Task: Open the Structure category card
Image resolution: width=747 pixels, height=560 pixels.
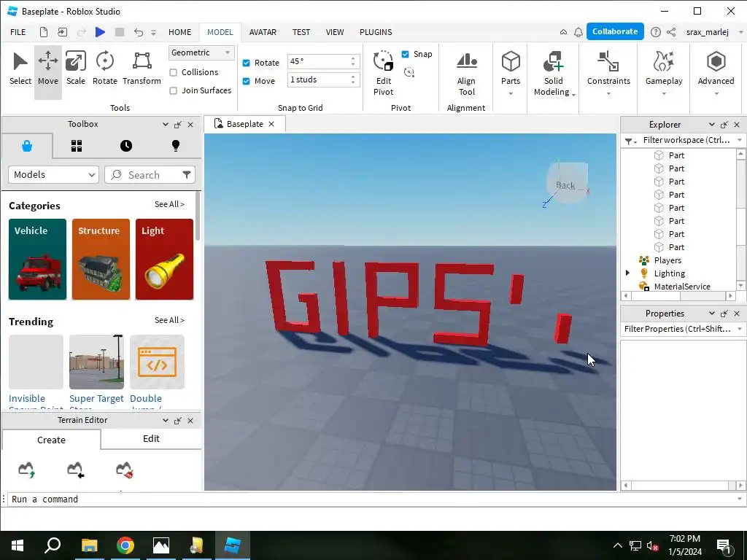Action: coord(101,259)
